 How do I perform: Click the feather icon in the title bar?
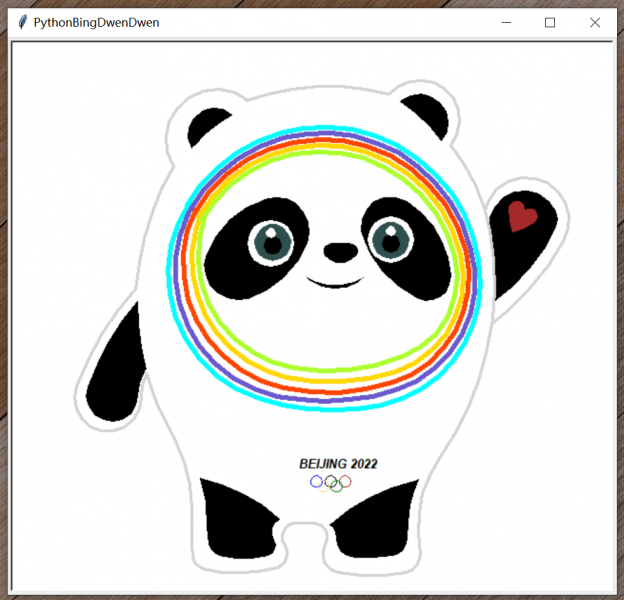(22, 22)
